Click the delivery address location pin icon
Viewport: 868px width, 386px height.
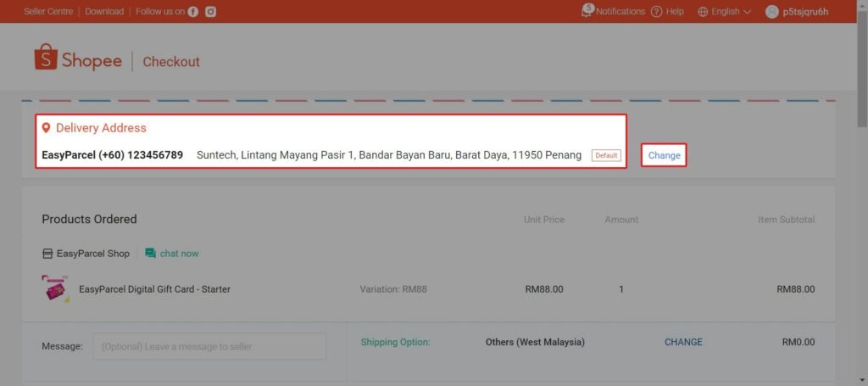tap(47, 128)
